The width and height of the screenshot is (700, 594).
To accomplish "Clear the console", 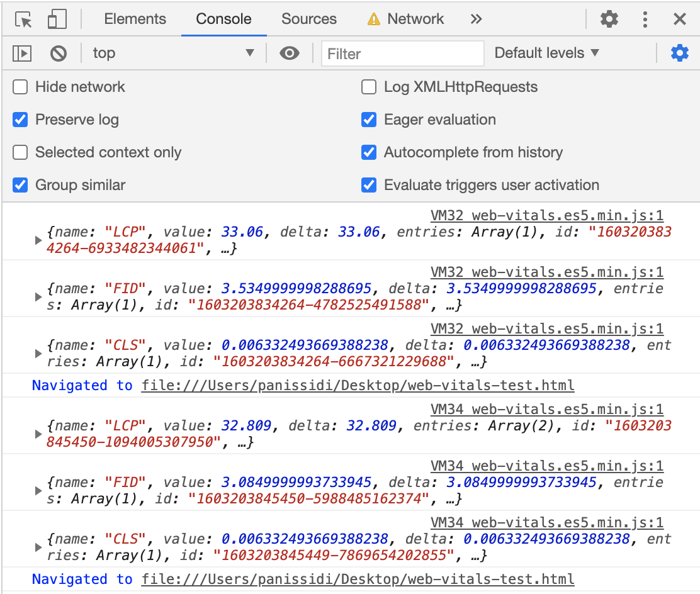I will [59, 53].
